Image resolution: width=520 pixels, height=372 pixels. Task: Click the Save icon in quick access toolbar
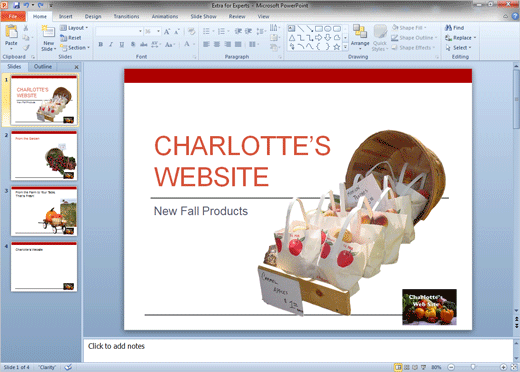coord(16,5)
